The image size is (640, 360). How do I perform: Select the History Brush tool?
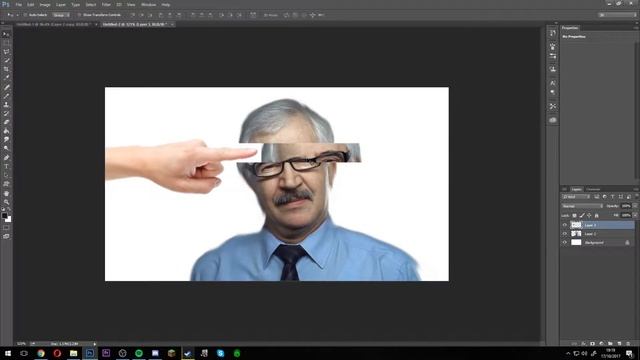6,113
